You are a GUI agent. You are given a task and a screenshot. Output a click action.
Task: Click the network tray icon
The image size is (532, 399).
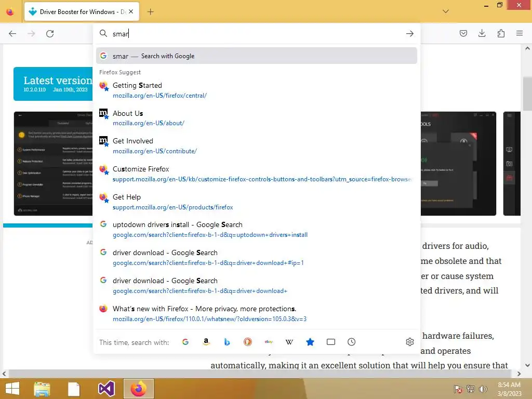(471, 389)
